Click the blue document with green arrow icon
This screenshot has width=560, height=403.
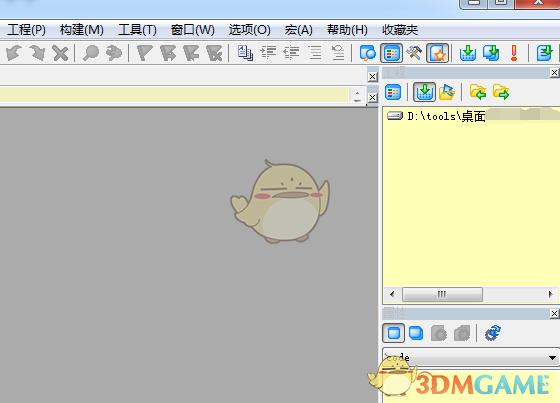point(545,53)
